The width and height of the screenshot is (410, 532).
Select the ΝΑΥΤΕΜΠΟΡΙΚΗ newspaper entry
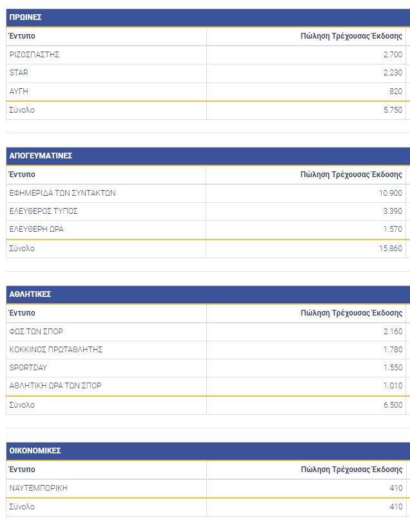click(39, 488)
